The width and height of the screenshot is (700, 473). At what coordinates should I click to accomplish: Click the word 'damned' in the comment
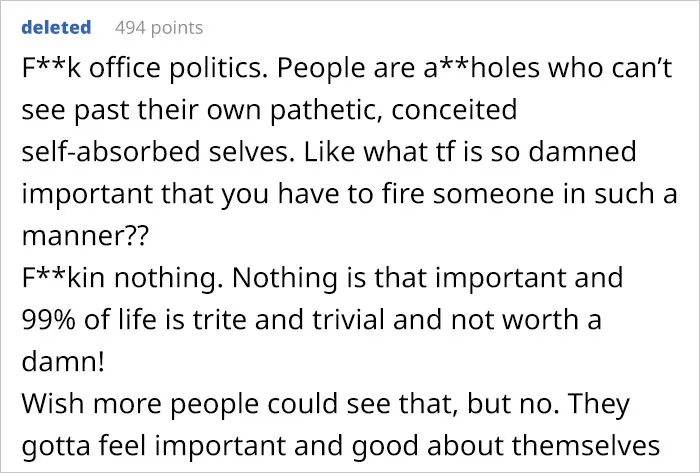click(x=583, y=151)
